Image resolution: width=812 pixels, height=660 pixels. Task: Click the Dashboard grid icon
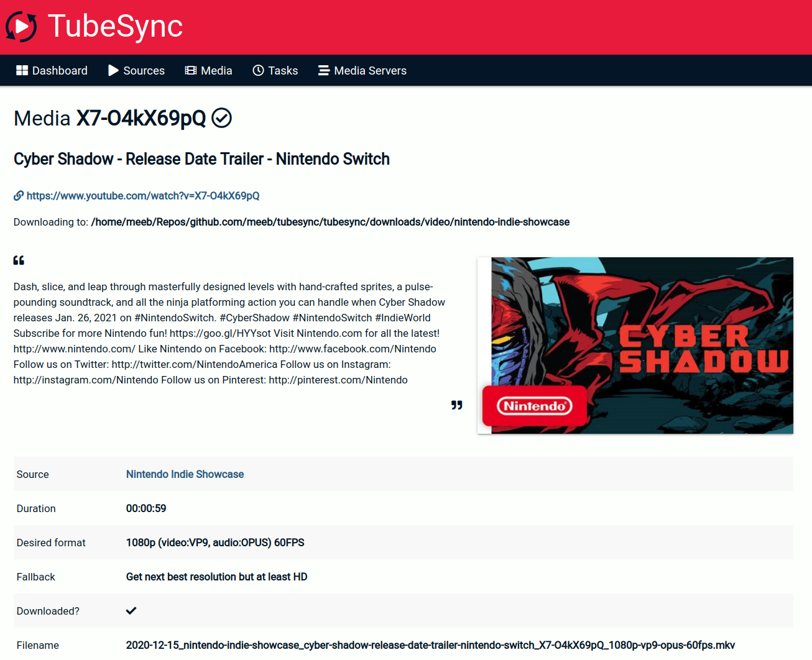pyautogui.click(x=22, y=70)
